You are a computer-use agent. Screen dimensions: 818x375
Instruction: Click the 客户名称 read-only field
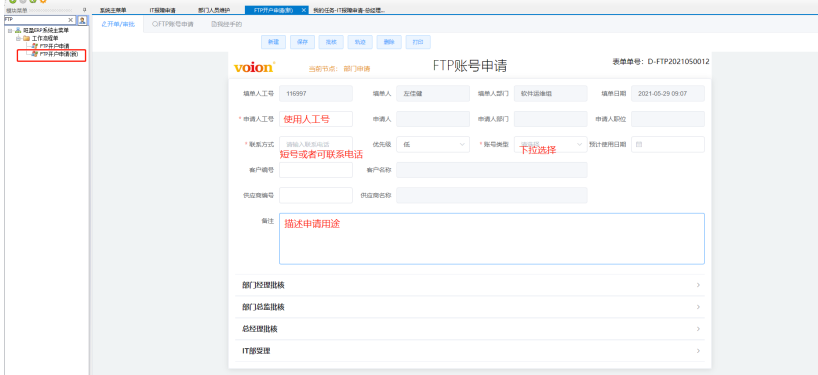tap(491, 170)
